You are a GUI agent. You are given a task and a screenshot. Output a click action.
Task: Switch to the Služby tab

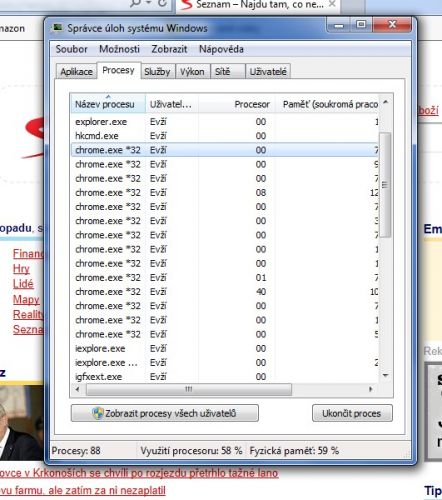[x=157, y=72]
